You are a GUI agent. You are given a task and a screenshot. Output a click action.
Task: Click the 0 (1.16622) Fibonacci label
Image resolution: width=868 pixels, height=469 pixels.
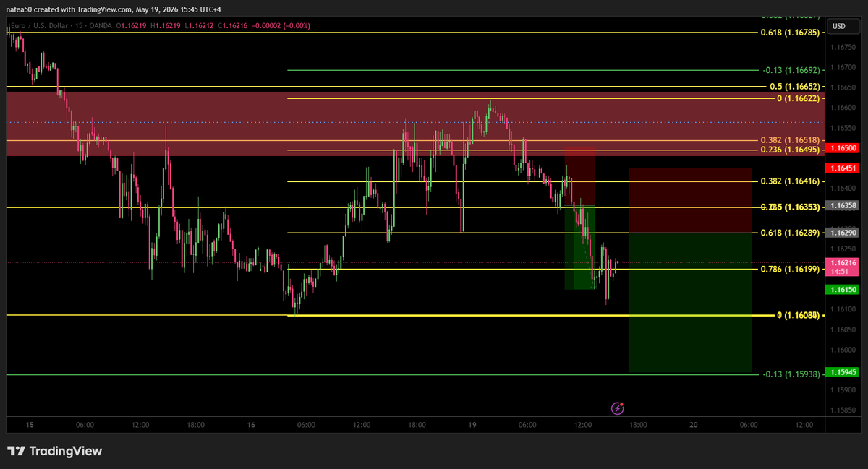click(799, 98)
